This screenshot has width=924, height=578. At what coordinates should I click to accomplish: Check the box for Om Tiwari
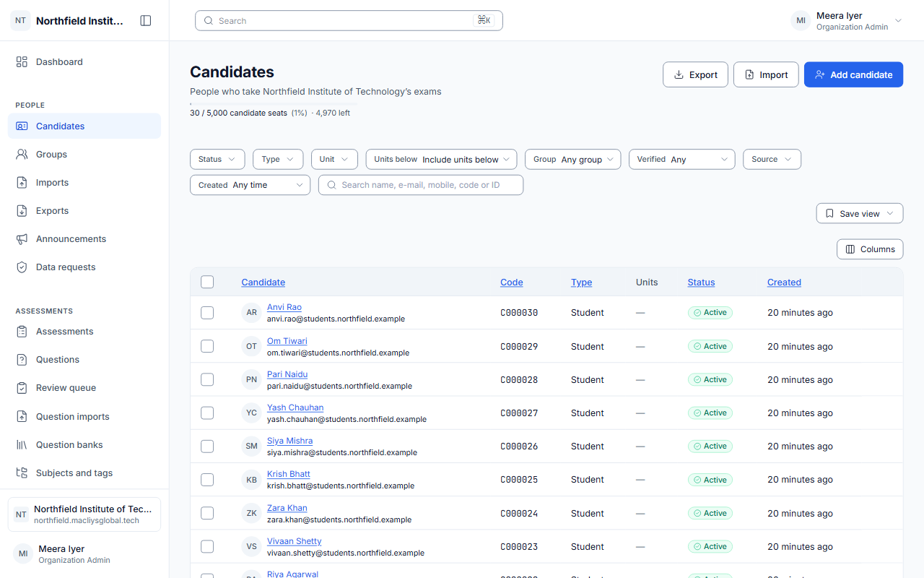coord(207,346)
